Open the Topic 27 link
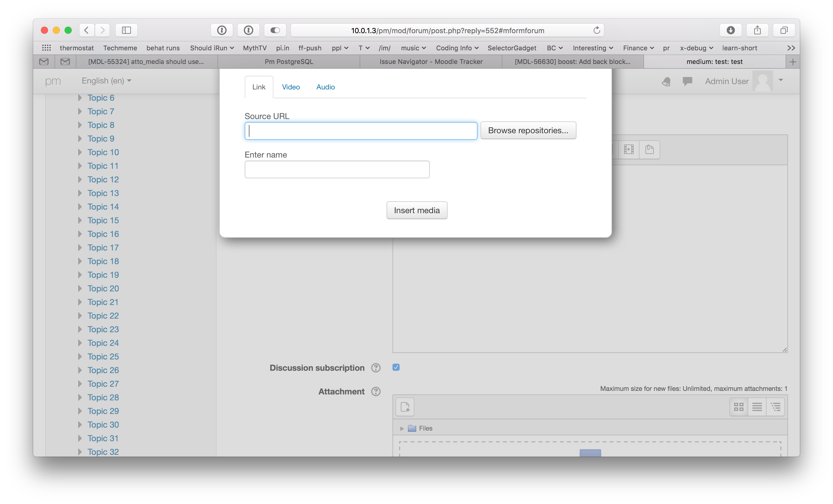 103,384
